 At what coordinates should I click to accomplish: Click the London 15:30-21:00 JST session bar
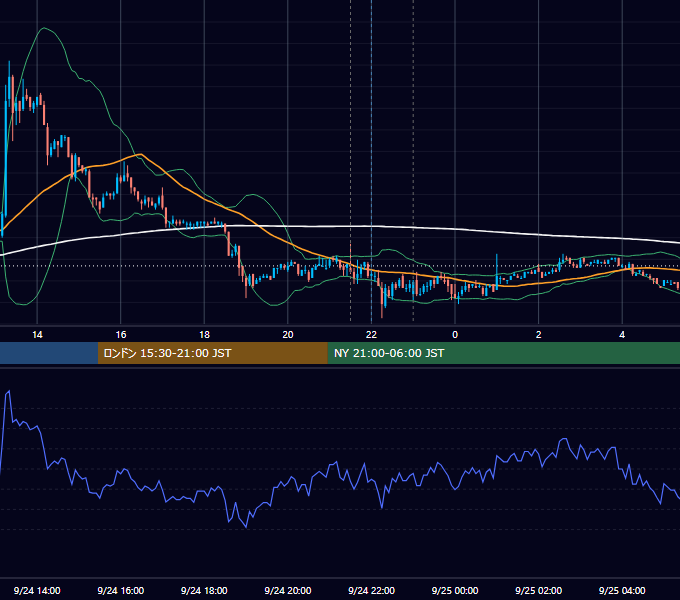tap(212, 353)
